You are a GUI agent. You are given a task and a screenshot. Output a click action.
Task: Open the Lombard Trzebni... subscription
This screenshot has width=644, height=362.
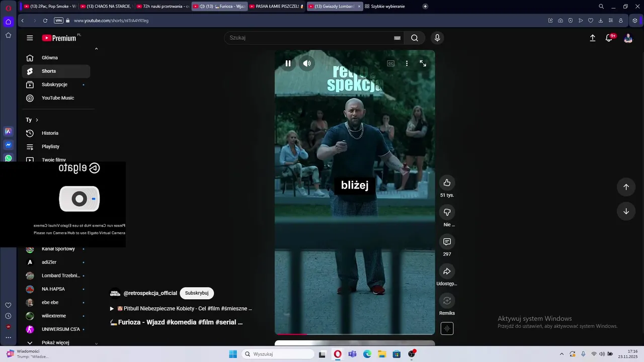56,276
